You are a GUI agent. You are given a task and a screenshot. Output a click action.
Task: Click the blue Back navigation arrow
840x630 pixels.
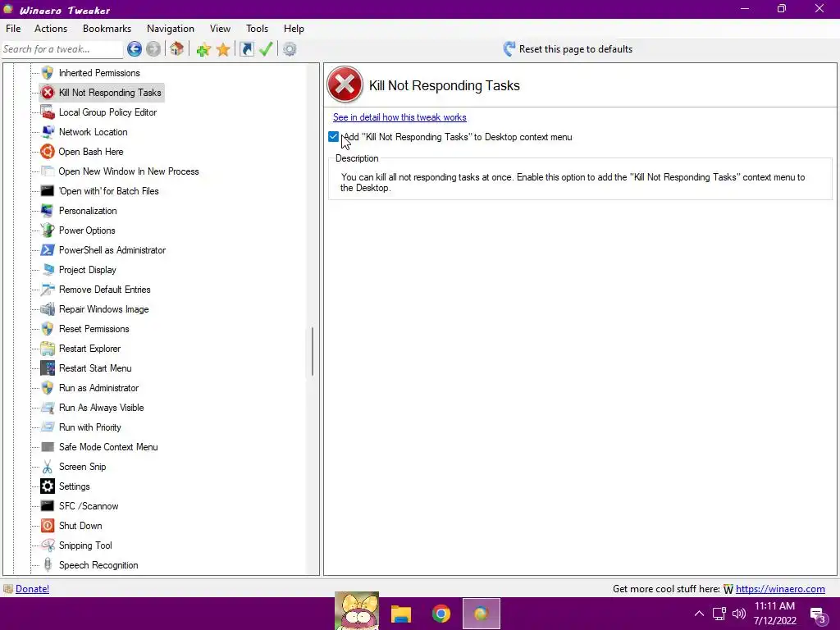tap(135, 49)
